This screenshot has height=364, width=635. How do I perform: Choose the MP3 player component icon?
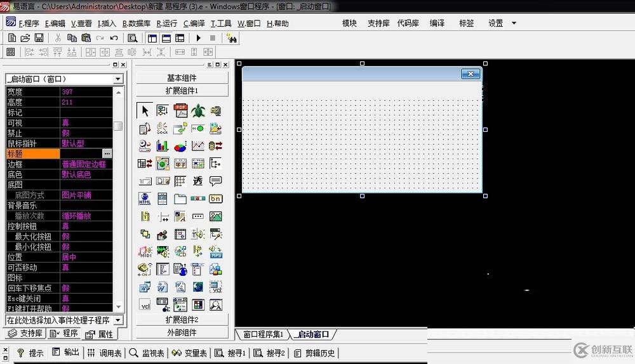(216, 252)
